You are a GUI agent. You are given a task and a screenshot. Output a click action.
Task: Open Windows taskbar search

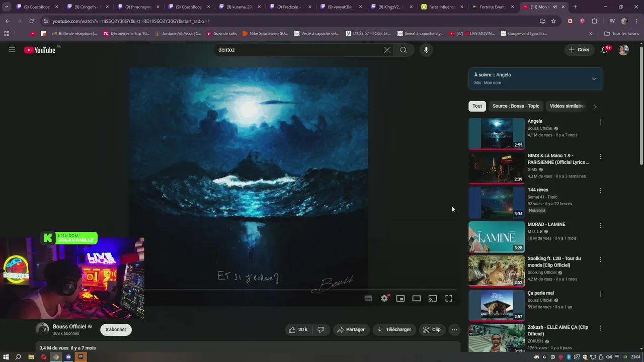(x=19, y=357)
